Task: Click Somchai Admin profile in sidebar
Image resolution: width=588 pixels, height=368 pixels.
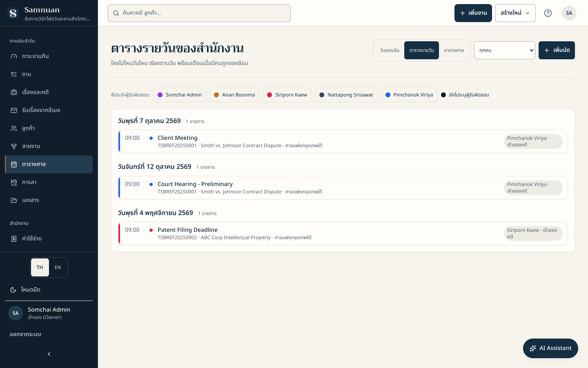Action: (x=49, y=313)
